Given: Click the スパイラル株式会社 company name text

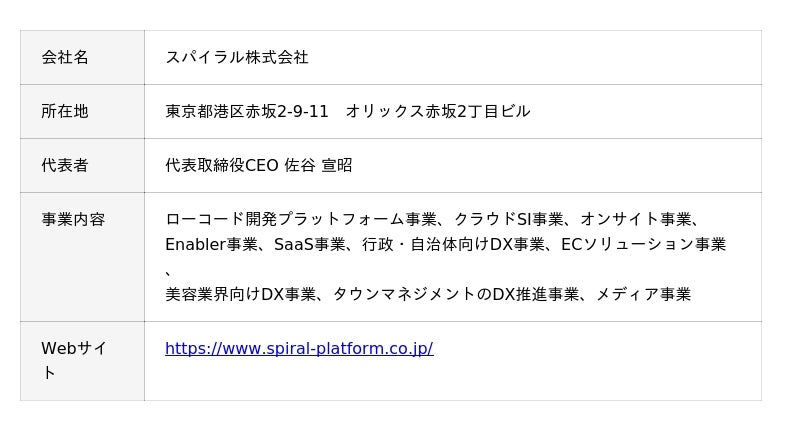Looking at the screenshot, I should point(236,58).
